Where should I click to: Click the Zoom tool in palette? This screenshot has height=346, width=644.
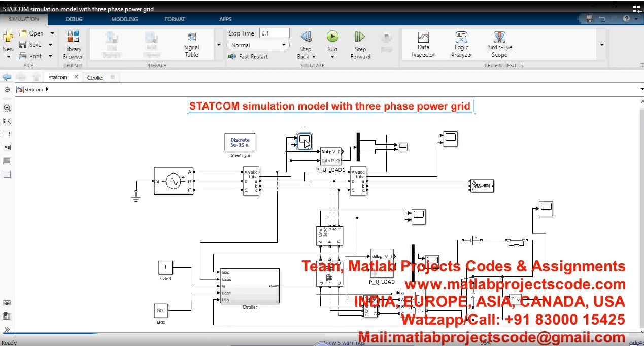7,108
